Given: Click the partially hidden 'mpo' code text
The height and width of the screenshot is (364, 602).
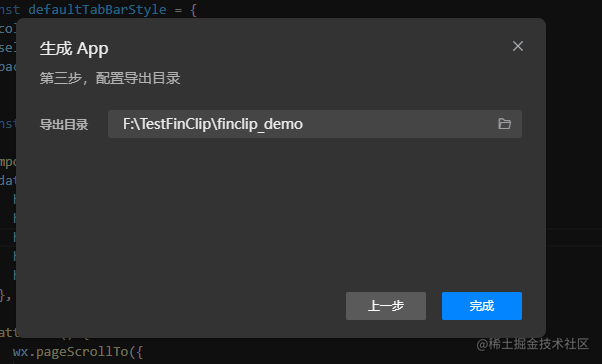Looking at the screenshot, I should (8, 163).
